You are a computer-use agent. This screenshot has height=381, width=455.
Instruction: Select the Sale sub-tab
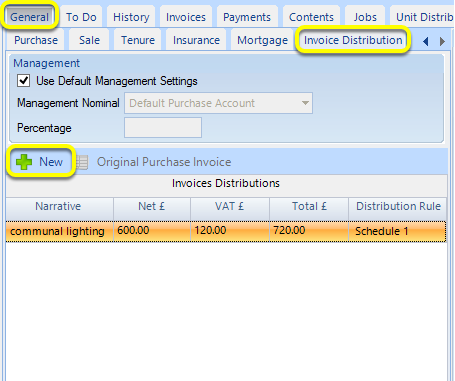[89, 40]
